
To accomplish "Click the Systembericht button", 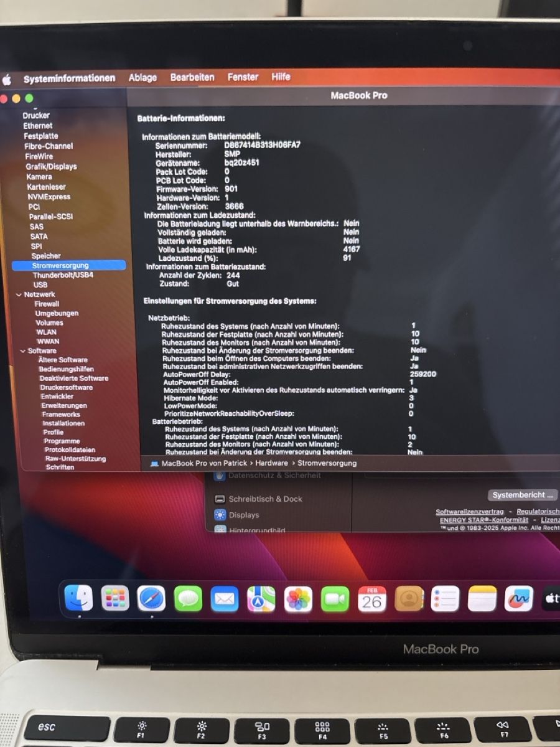I will point(522,495).
